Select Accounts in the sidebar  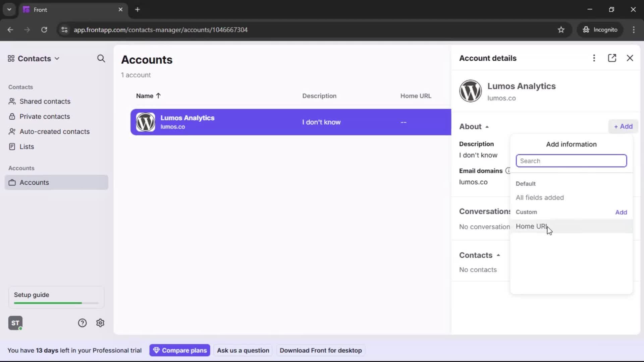tap(34, 182)
